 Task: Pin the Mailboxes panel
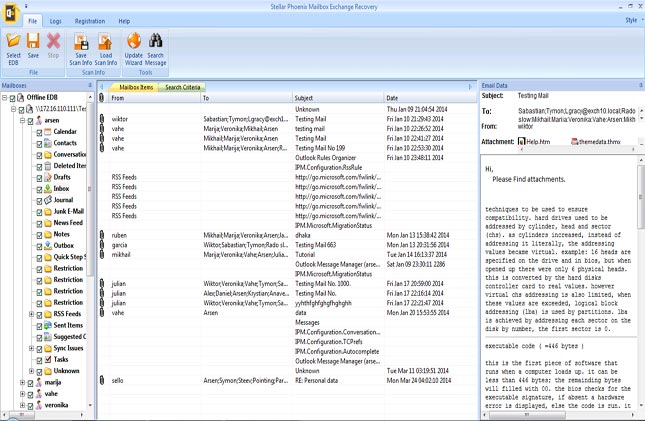click(90, 85)
